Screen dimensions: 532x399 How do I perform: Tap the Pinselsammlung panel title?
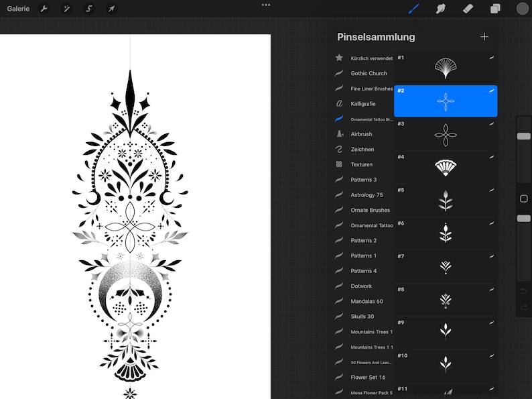(x=376, y=37)
